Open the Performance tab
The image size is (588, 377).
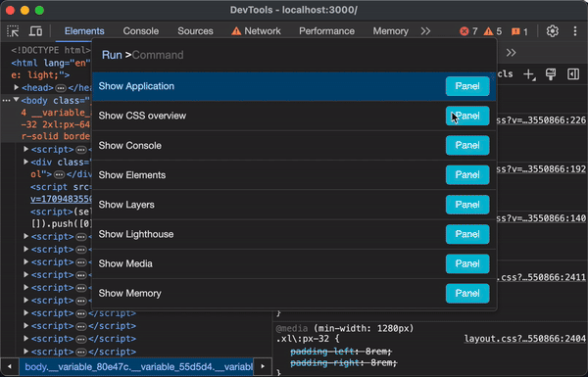click(326, 31)
